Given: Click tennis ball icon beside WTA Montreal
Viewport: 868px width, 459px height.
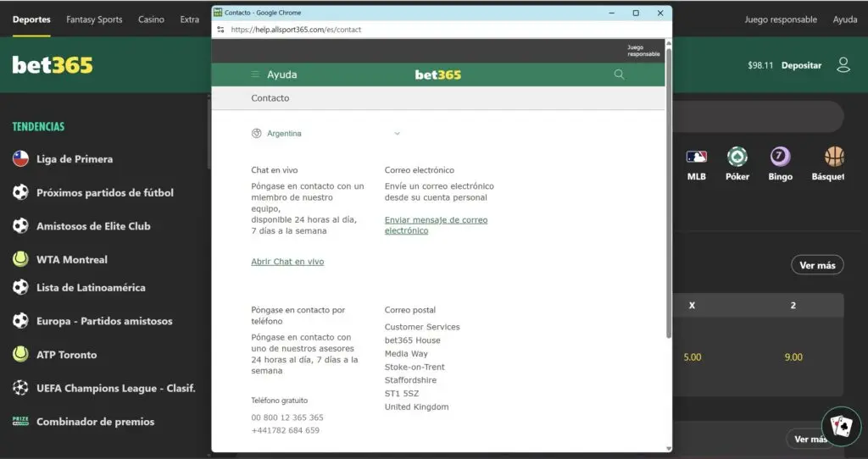Looking at the screenshot, I should (x=20, y=259).
